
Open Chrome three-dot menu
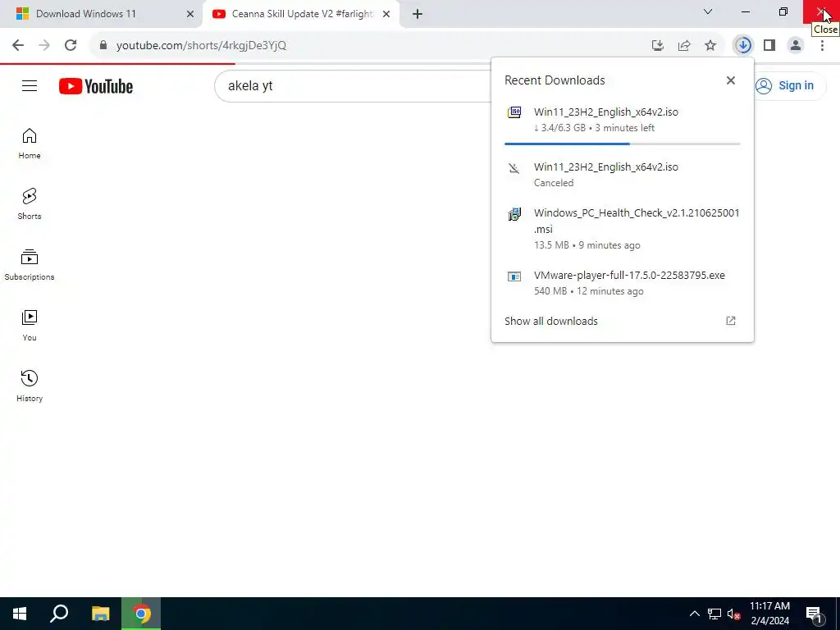coord(822,46)
